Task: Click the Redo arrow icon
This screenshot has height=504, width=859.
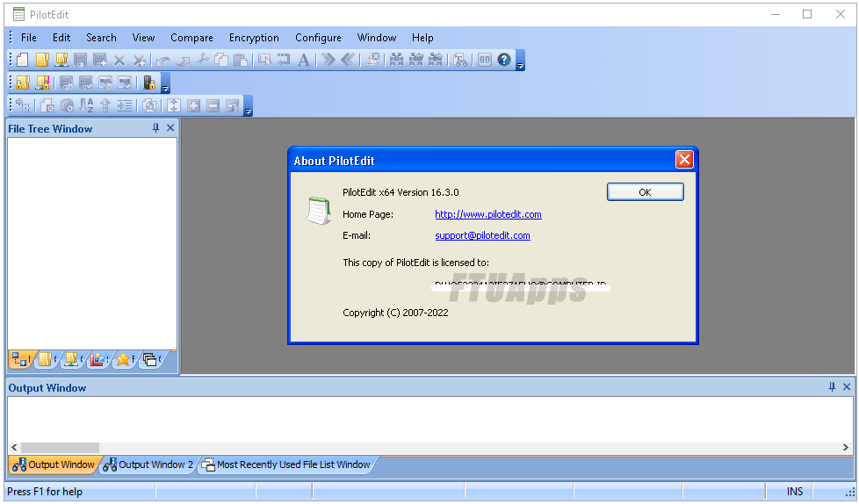Action: 183,61
